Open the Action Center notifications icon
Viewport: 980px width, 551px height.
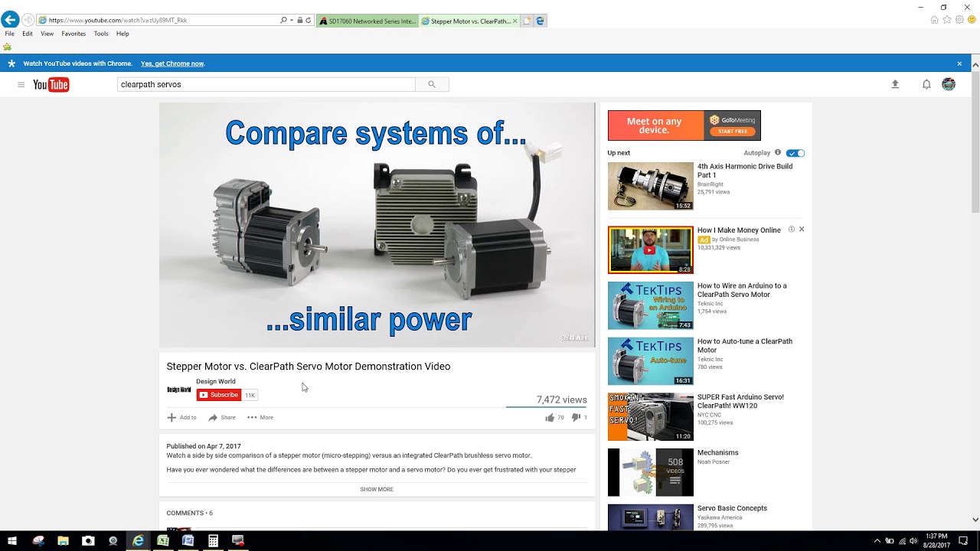coord(965,541)
